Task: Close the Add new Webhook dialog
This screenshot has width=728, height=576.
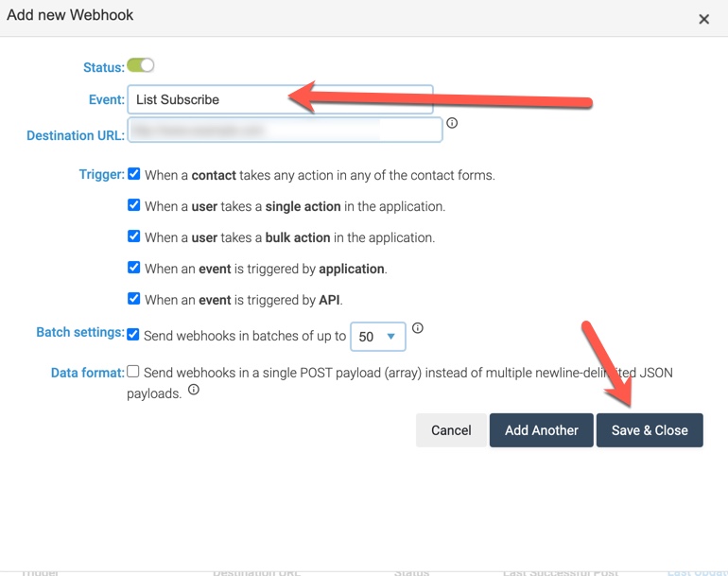Action: point(703,19)
